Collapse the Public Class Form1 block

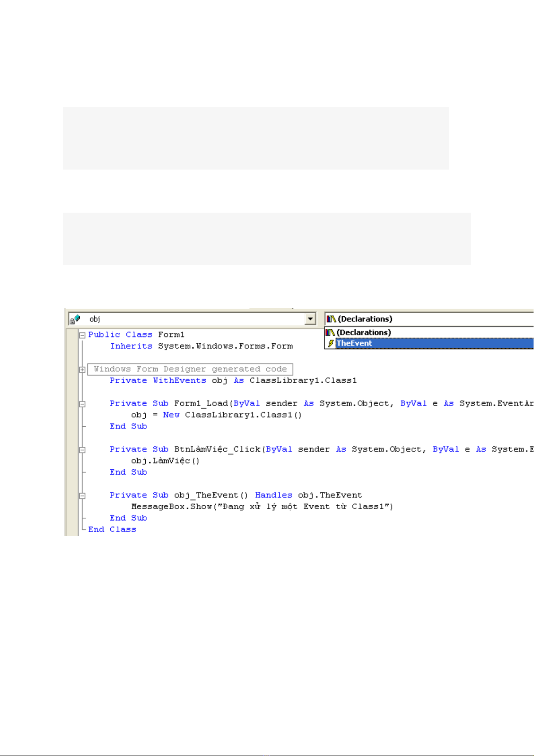(x=82, y=335)
